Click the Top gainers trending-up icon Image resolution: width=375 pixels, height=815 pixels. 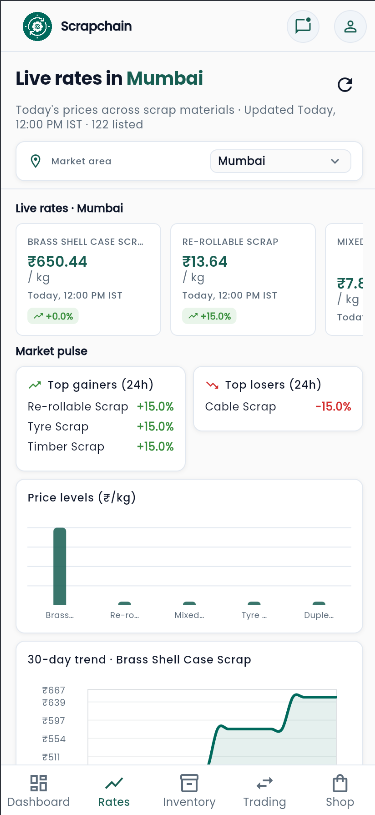coord(35,385)
